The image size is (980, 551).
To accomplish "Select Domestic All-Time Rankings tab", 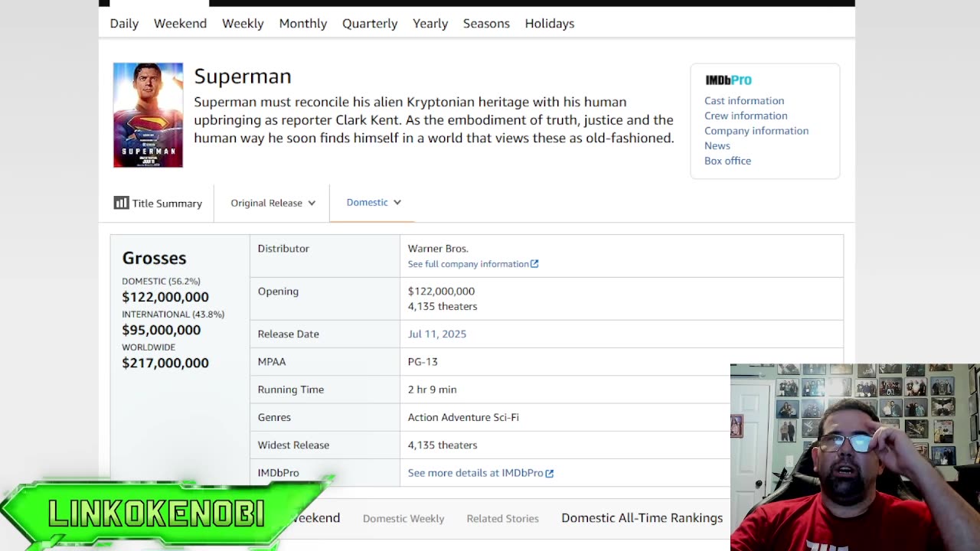I will click(642, 518).
